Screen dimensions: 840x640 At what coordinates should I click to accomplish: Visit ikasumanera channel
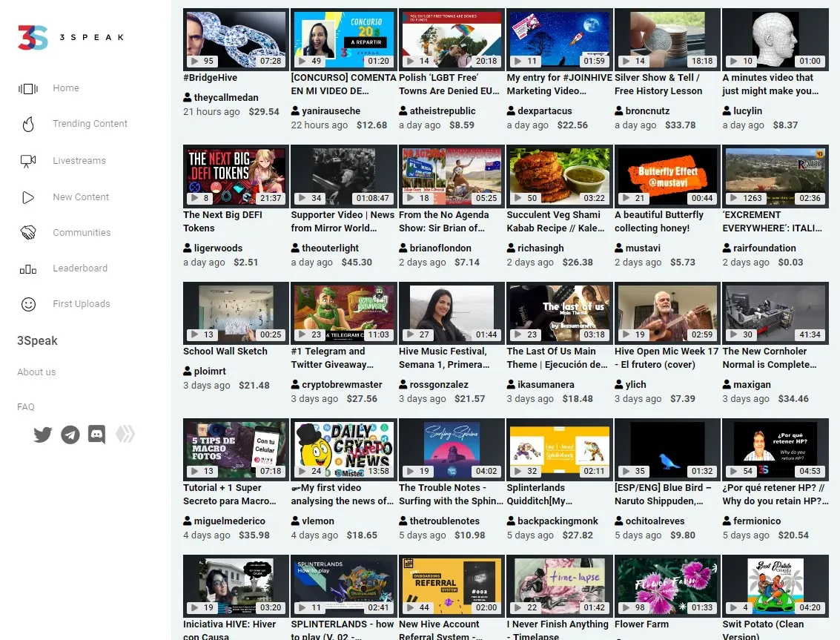546,385
